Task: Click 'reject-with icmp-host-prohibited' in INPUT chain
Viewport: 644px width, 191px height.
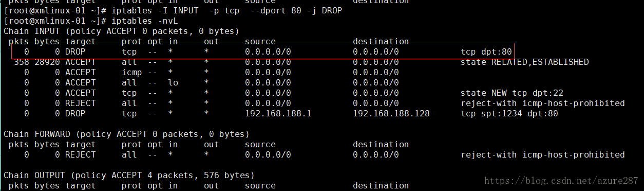Action: tap(543, 103)
